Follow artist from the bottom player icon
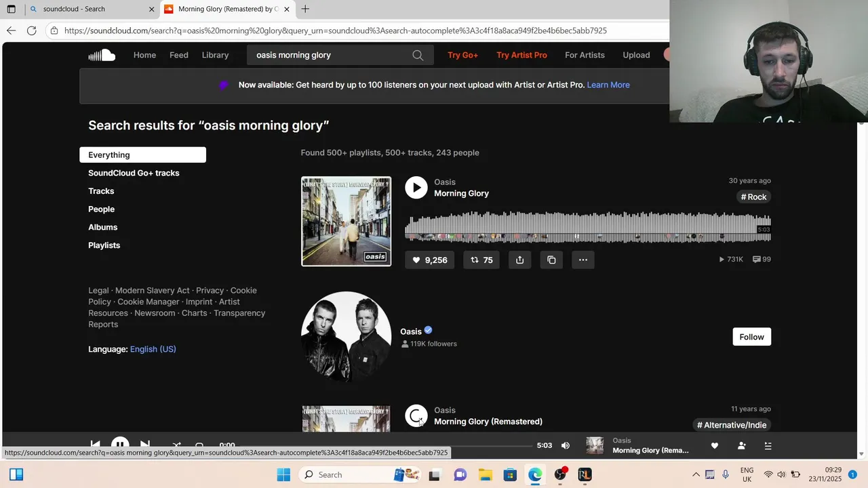Screen dimensions: 868x488 741,445
